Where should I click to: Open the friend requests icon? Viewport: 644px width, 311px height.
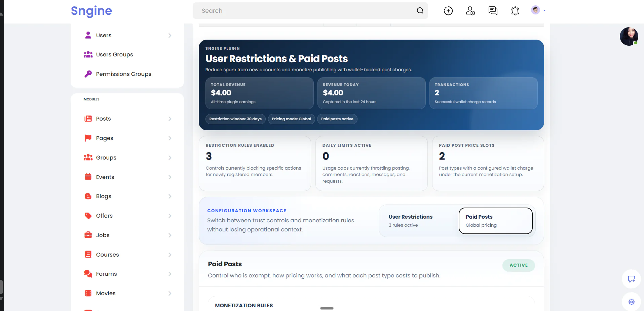[x=470, y=11]
